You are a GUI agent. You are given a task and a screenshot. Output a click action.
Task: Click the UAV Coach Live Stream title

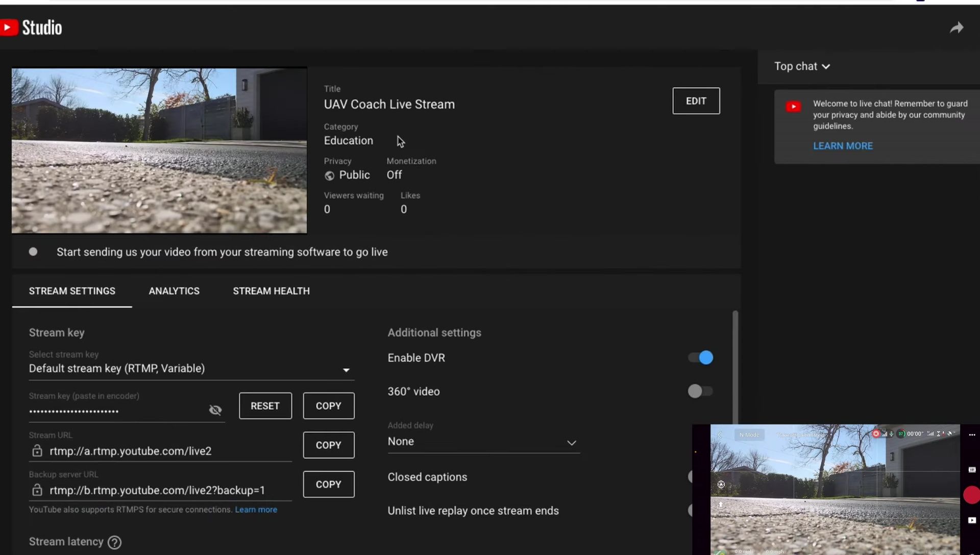[389, 104]
